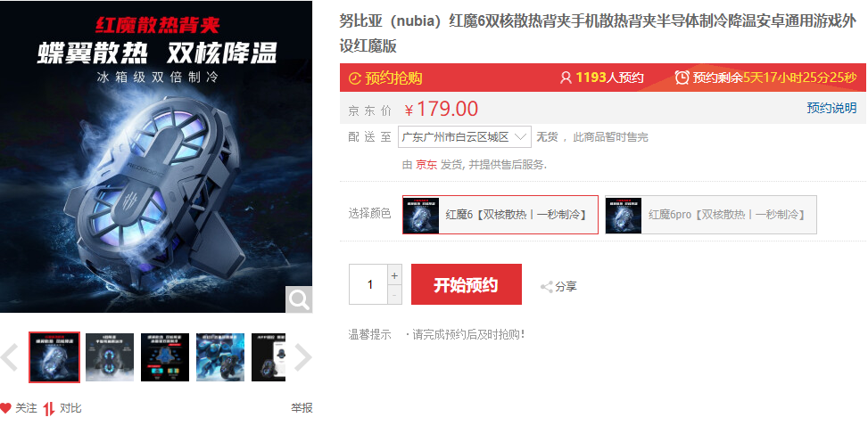Click the 举报 report link

coord(302,408)
